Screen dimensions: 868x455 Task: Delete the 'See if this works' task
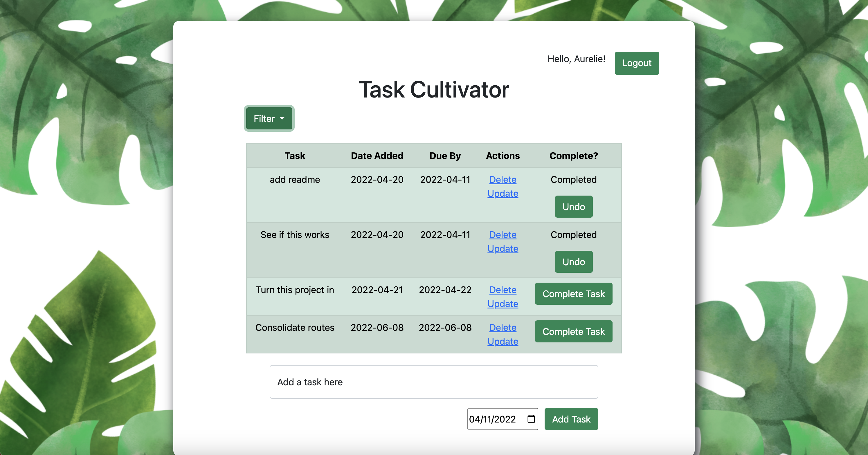click(503, 235)
